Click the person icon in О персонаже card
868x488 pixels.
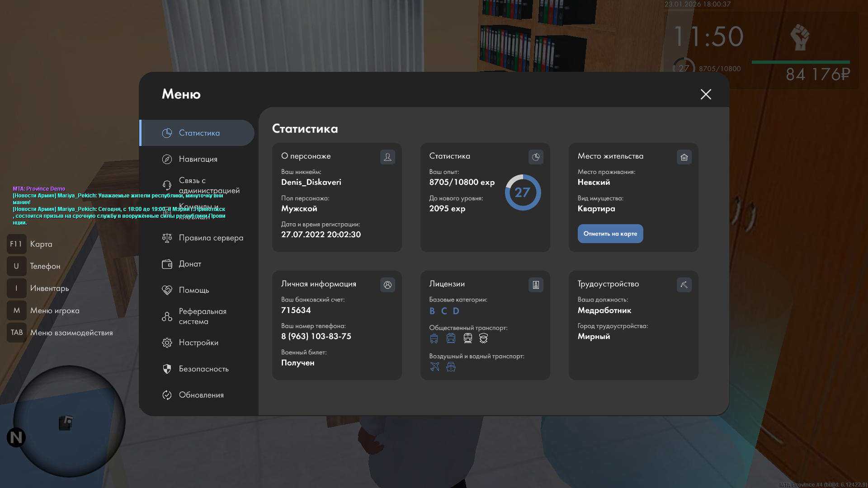[387, 157]
